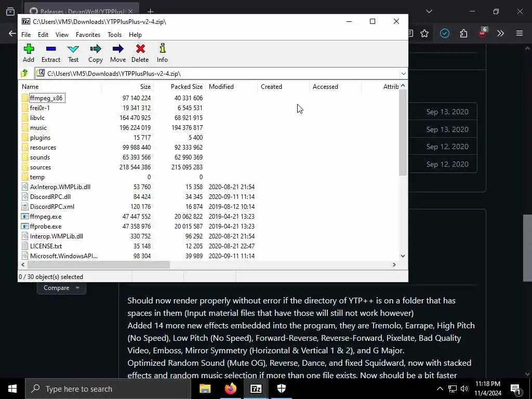Select the libvlc folder
The image size is (532, 399).
37,118
